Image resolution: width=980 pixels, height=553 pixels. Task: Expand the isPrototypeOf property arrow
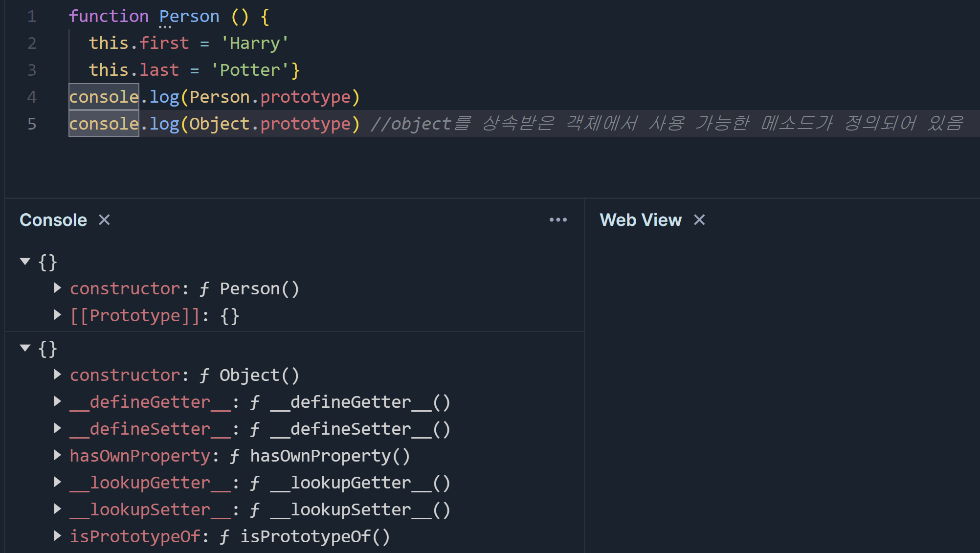57,536
